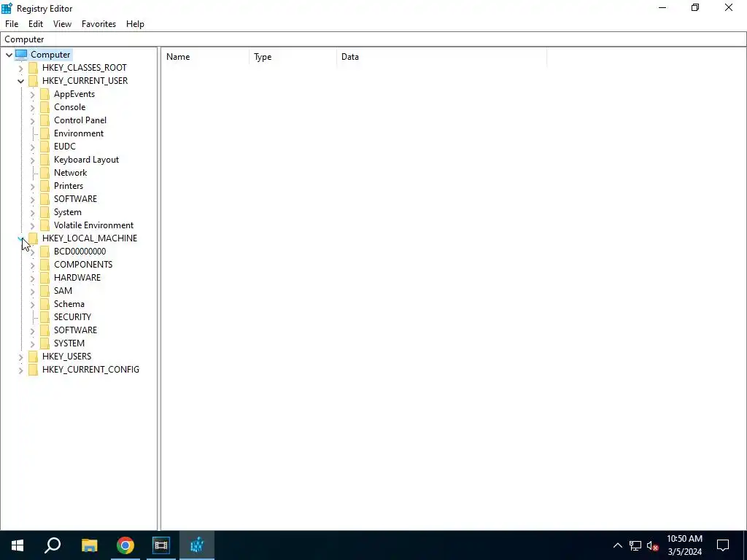Image resolution: width=747 pixels, height=560 pixels.
Task: Show hidden system tray icons
Action: (617, 545)
